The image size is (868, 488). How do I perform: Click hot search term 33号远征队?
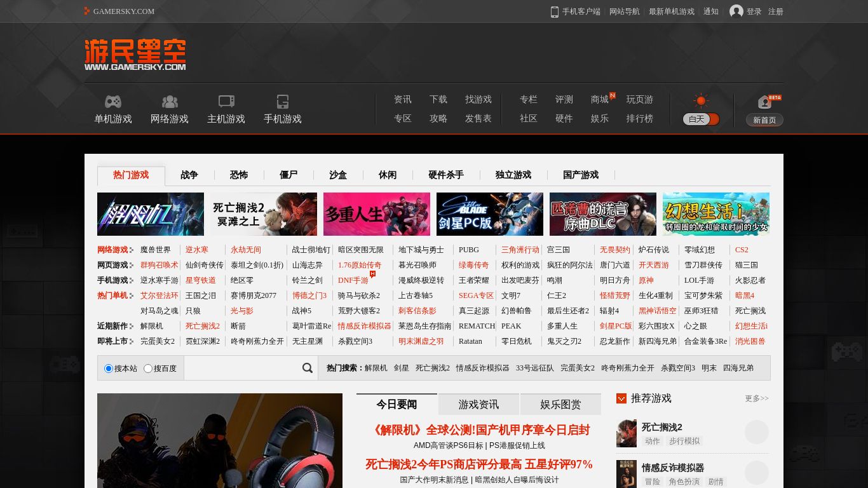(535, 368)
